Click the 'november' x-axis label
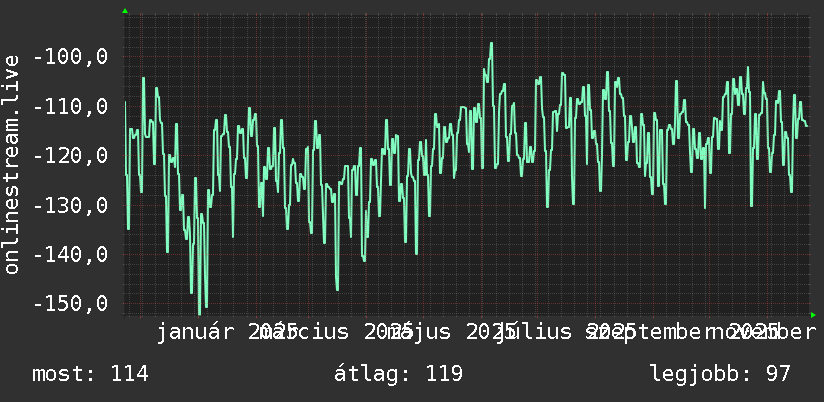 [x=762, y=332]
